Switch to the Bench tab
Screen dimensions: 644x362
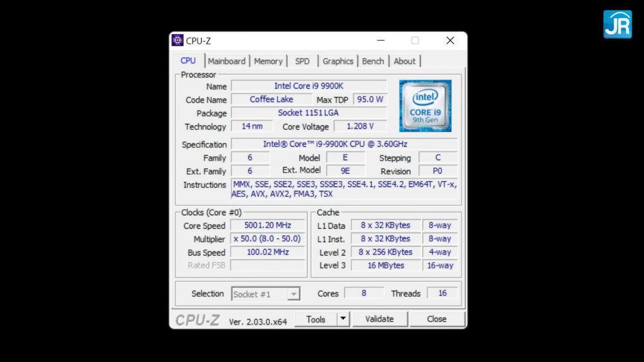pyautogui.click(x=373, y=61)
